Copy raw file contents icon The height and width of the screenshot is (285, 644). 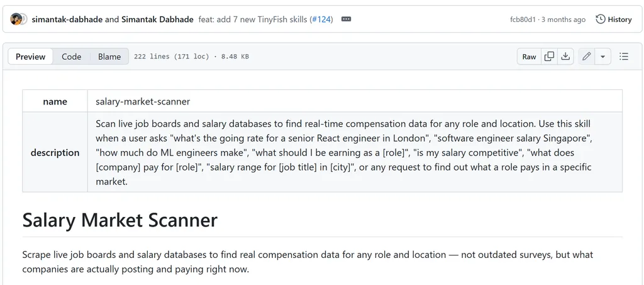(x=549, y=57)
